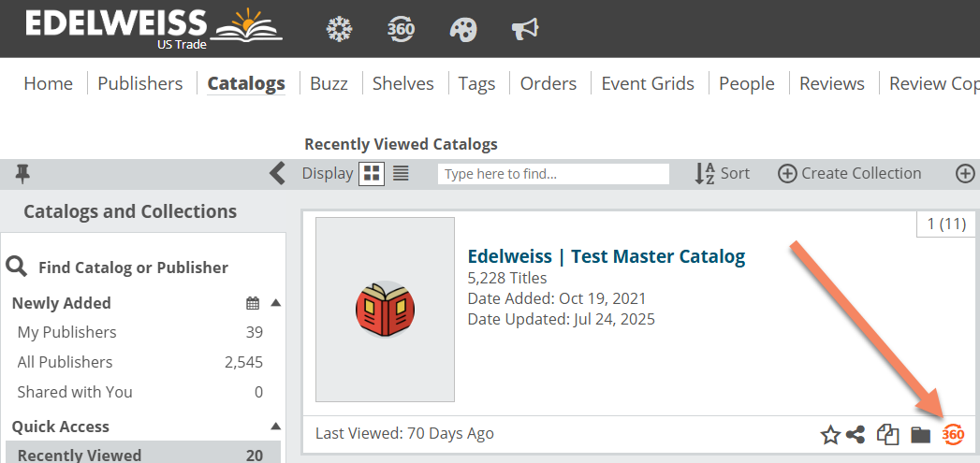Viewport: 980px width, 463px height.
Task: Go to the Publishers tab
Action: click(140, 83)
